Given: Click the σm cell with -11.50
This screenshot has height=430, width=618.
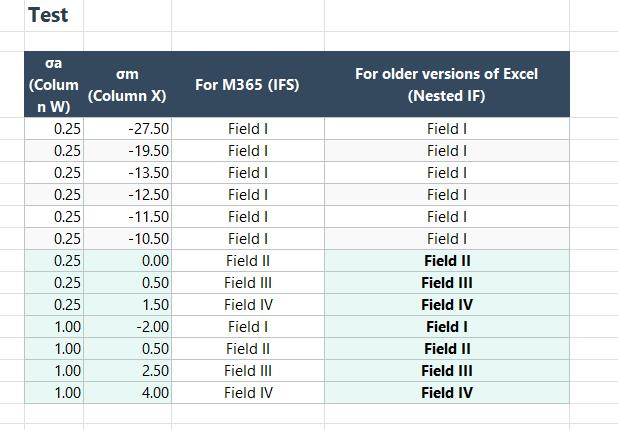Looking at the screenshot, I should coord(127,217).
